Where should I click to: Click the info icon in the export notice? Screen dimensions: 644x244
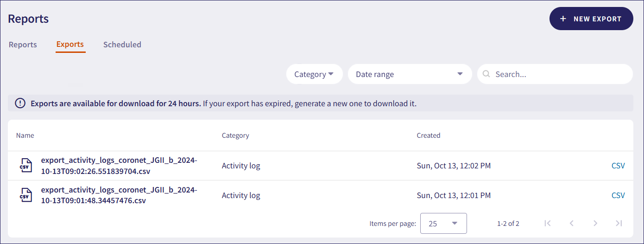pyautogui.click(x=20, y=103)
